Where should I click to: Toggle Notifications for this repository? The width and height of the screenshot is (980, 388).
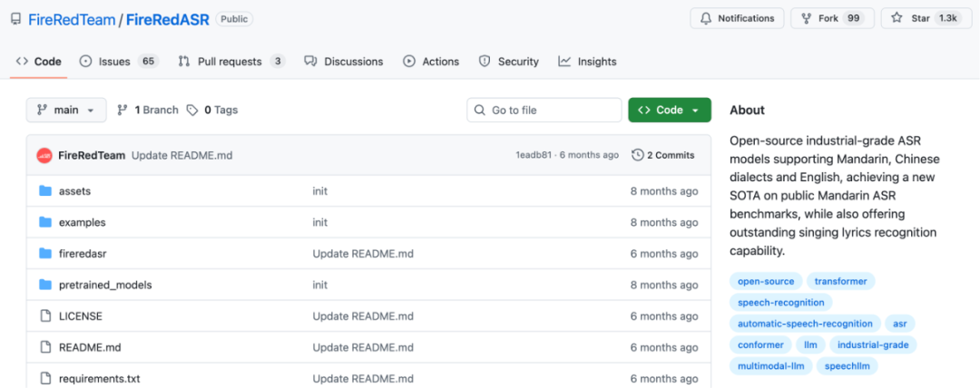coord(738,18)
